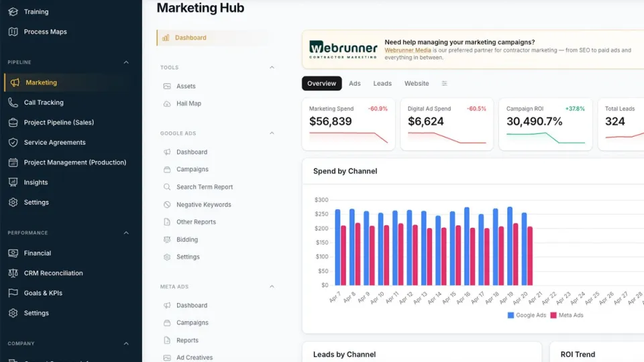Image resolution: width=644 pixels, height=362 pixels.
Task: Select the Overview tab
Action: (x=321, y=83)
